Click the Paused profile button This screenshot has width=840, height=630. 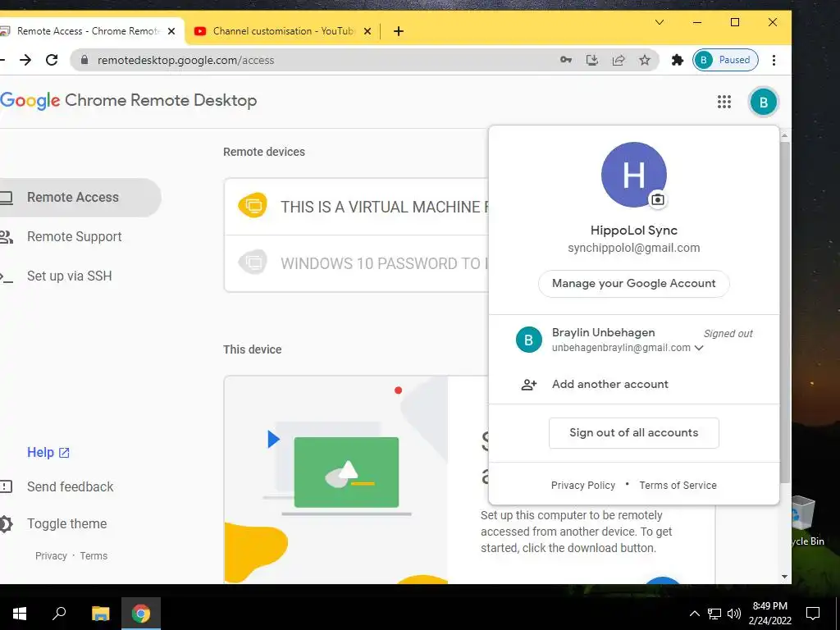[x=725, y=60]
